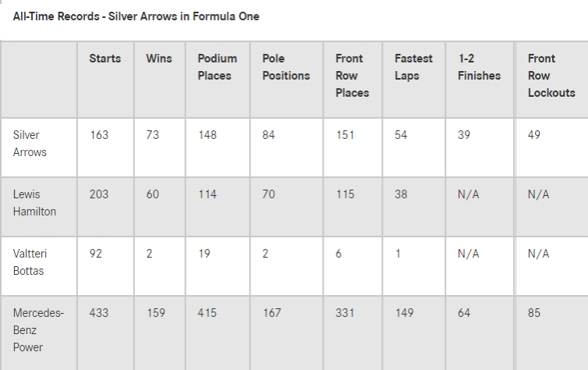Click Silver Arrows 1-2 finishes value 39
Image resolution: width=588 pixels, height=370 pixels.
(x=464, y=135)
